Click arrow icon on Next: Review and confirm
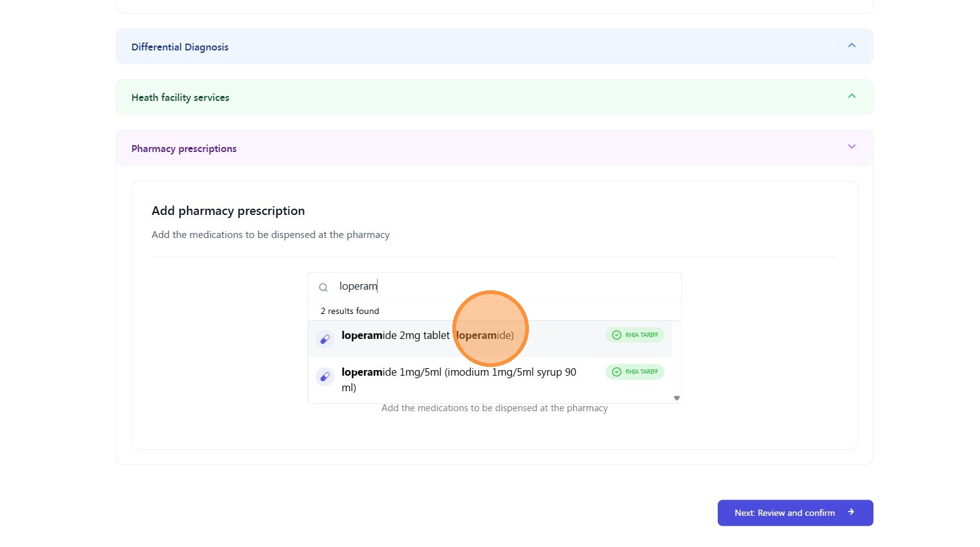Screen dimensions: 980x547 851,512
